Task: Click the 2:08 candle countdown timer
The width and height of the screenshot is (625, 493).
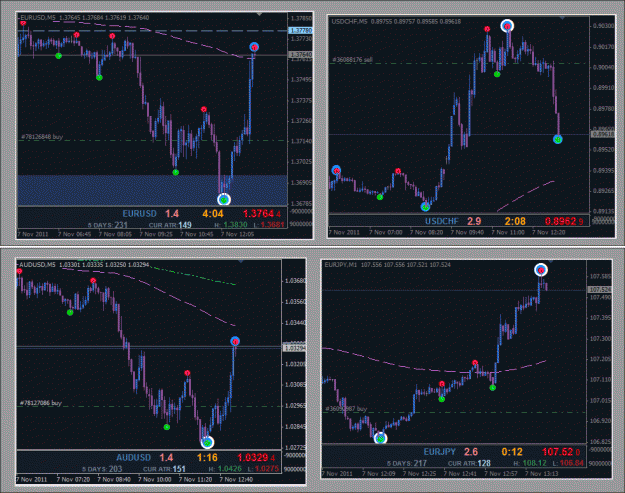Action: point(515,221)
